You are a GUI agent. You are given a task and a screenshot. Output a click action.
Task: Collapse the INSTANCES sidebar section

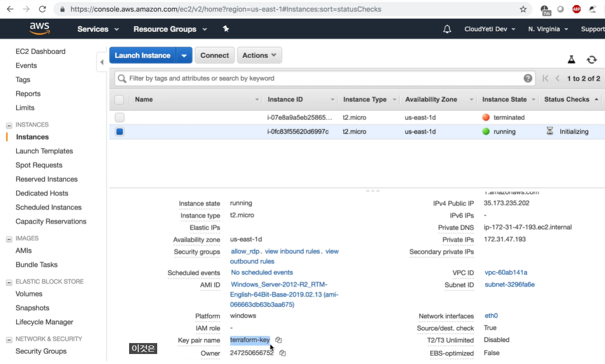tap(9, 125)
